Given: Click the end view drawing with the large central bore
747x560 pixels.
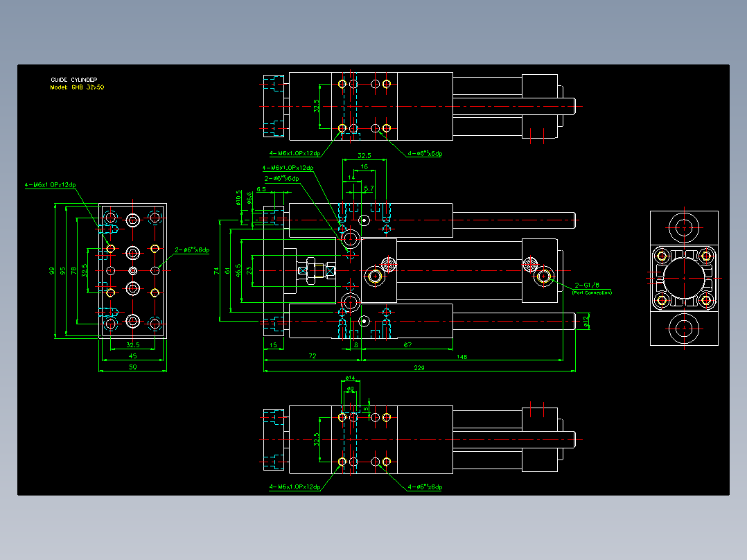Looking at the screenshot, I should coord(684,279).
